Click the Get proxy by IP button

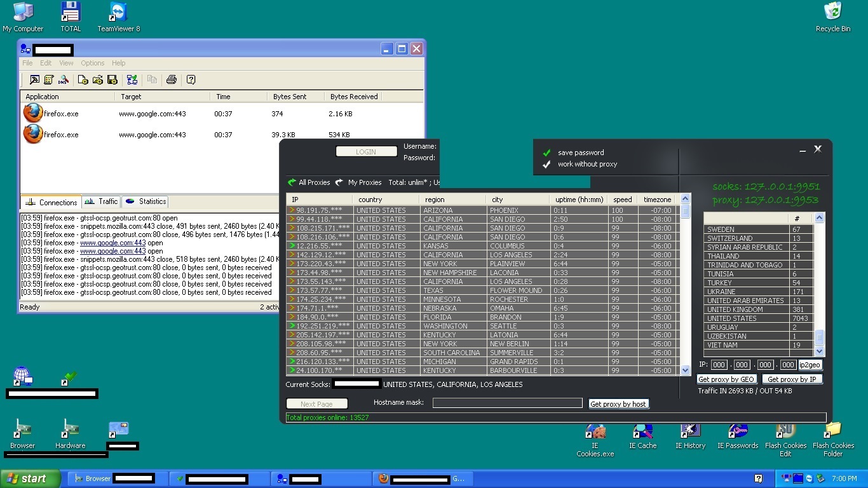[x=792, y=379]
